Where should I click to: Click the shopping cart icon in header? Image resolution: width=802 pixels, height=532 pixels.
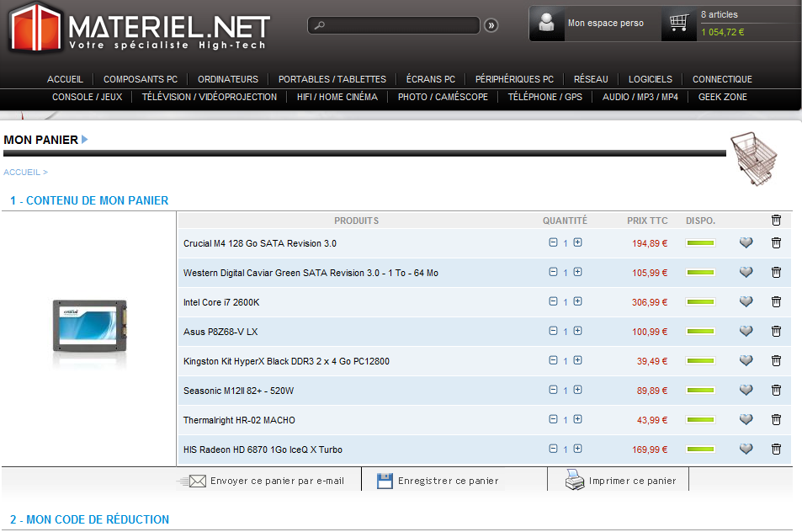[678, 24]
